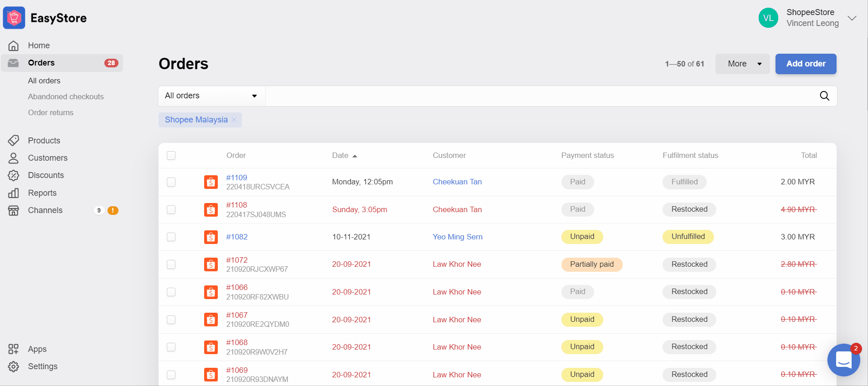Open the search magnifier icon
The height and width of the screenshot is (386, 868).
coord(824,96)
